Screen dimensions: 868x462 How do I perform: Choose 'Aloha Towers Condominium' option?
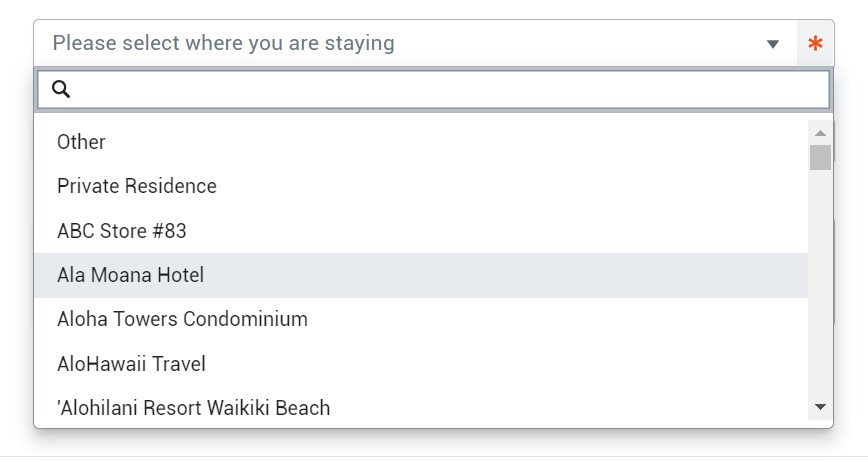[182, 320]
